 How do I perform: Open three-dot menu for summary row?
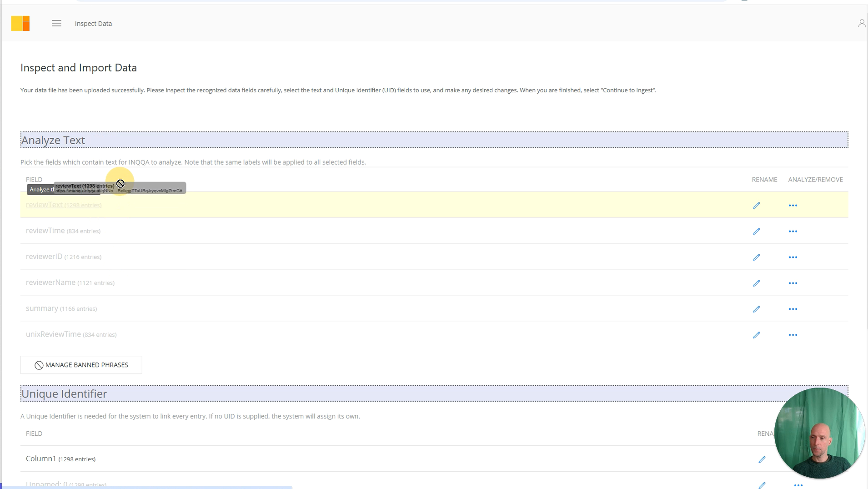[793, 309]
